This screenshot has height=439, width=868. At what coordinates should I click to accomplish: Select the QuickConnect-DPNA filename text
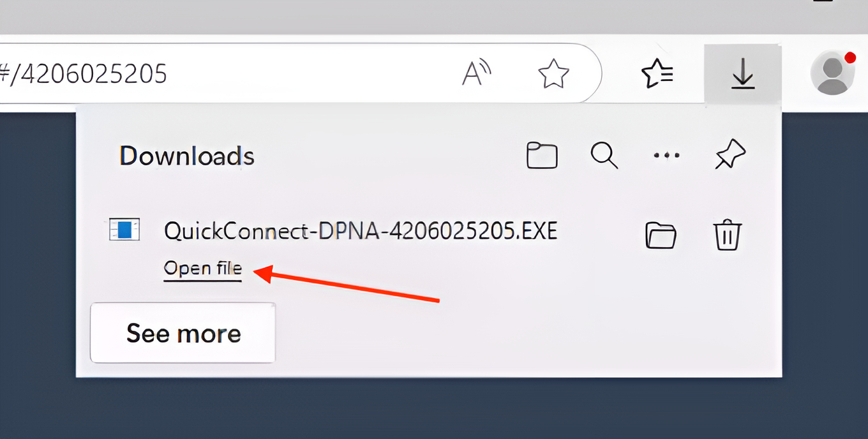click(360, 231)
